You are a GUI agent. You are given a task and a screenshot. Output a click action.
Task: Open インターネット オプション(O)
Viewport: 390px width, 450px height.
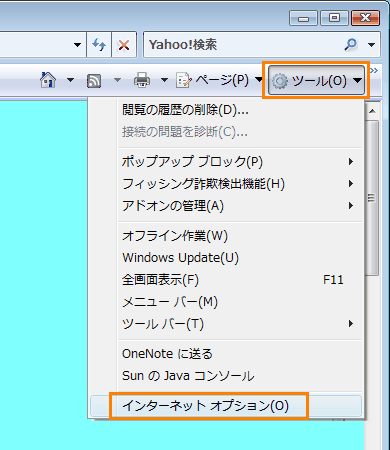(x=226, y=406)
